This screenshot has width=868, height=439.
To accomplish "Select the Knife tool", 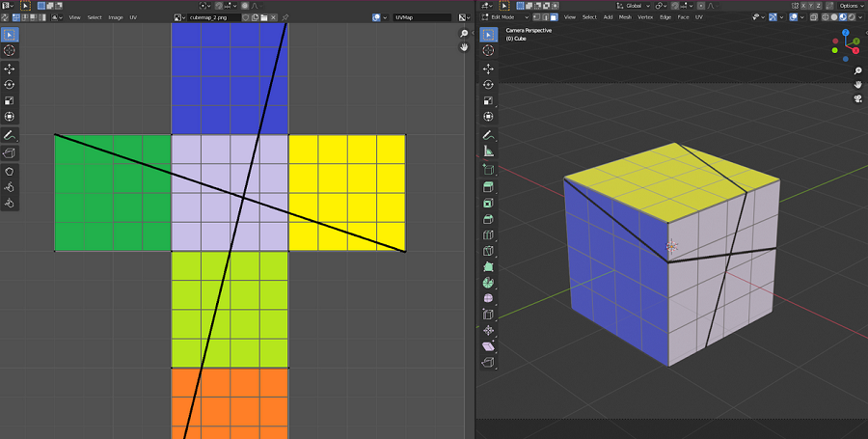I will tap(488, 251).
